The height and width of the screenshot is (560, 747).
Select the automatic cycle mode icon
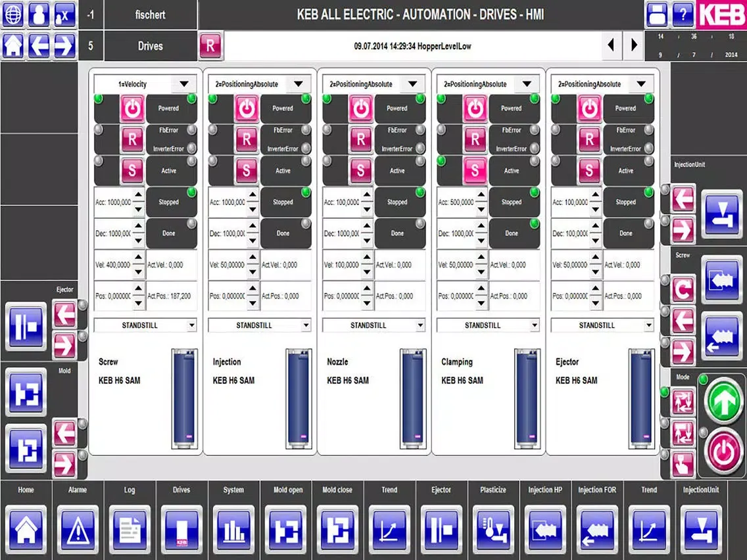coord(683,402)
